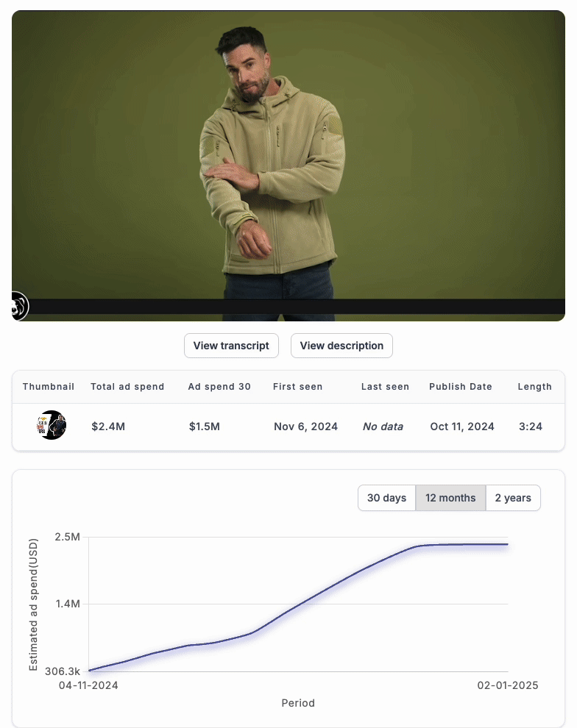Screen dimensions: 577x728
Task: Click the plateau of the ad spend line
Action: pos(464,544)
